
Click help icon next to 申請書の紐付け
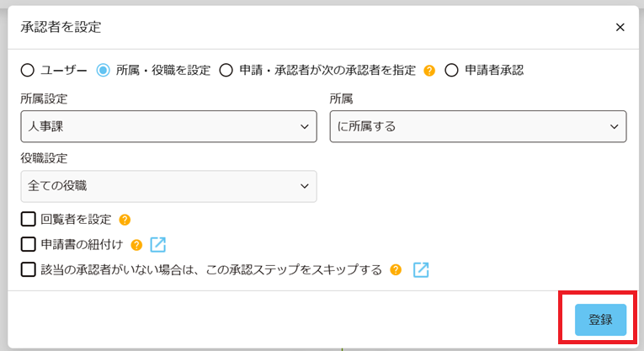tap(136, 245)
